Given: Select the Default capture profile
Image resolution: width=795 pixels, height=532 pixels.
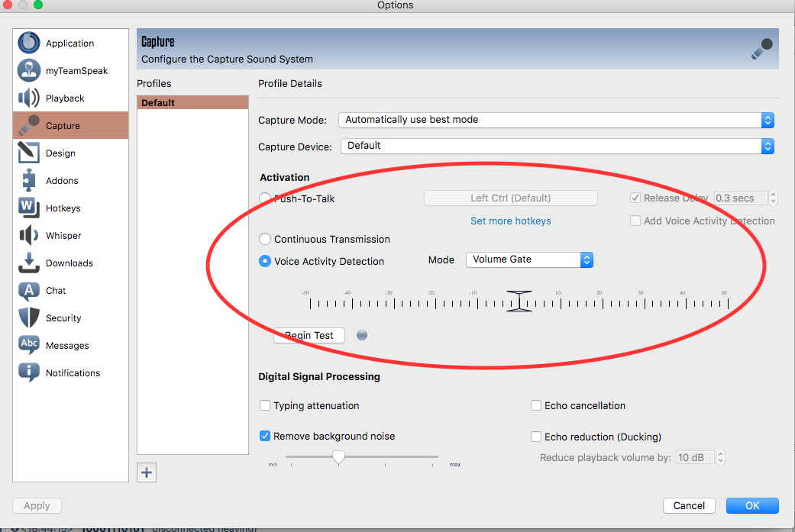Looking at the screenshot, I should (192, 102).
